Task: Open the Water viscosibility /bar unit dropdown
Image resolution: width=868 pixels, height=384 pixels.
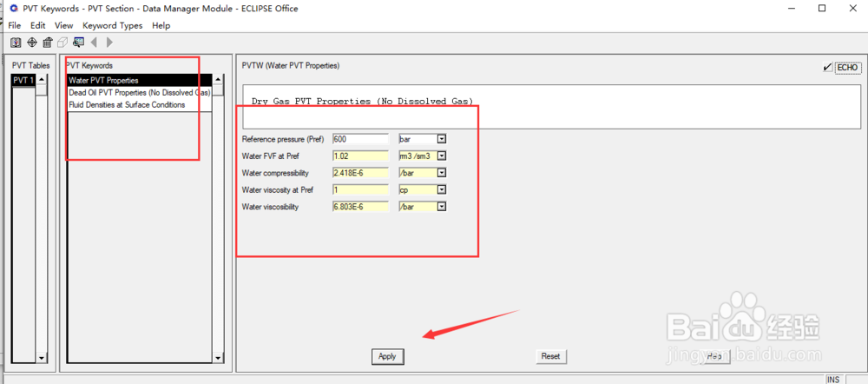Action: [442, 207]
